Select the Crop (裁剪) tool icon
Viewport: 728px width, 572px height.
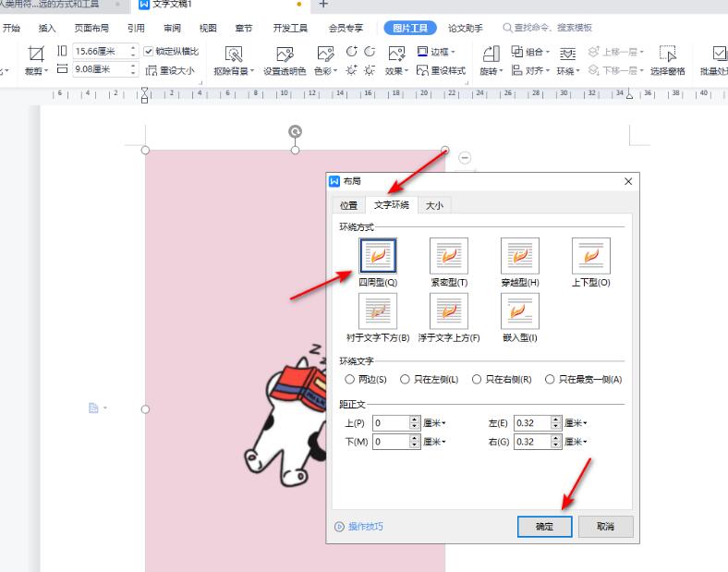[36, 55]
